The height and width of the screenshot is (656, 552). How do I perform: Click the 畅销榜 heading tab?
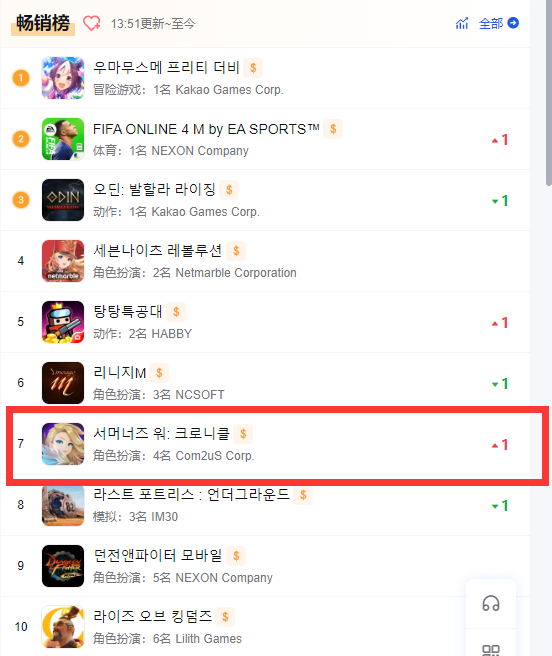pos(43,23)
